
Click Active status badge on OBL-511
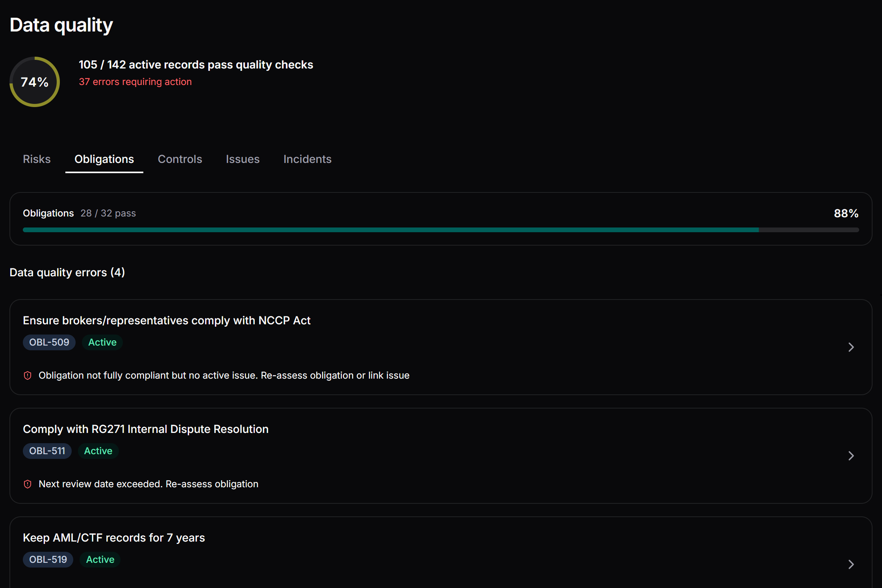tap(98, 451)
